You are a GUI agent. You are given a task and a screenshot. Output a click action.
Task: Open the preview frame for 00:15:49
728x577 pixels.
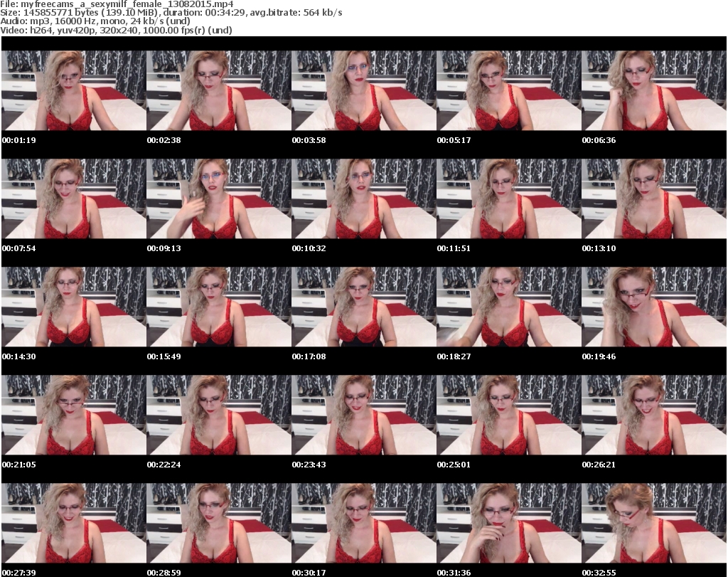point(219,307)
